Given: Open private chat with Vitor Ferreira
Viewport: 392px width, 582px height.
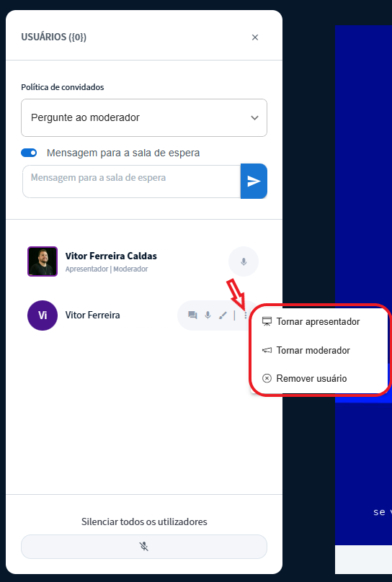Looking at the screenshot, I should tap(192, 315).
